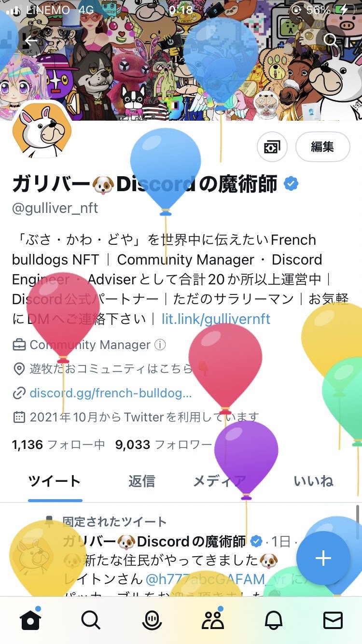Open the bulldog profile avatar
362x644 pixels.
tap(42, 131)
